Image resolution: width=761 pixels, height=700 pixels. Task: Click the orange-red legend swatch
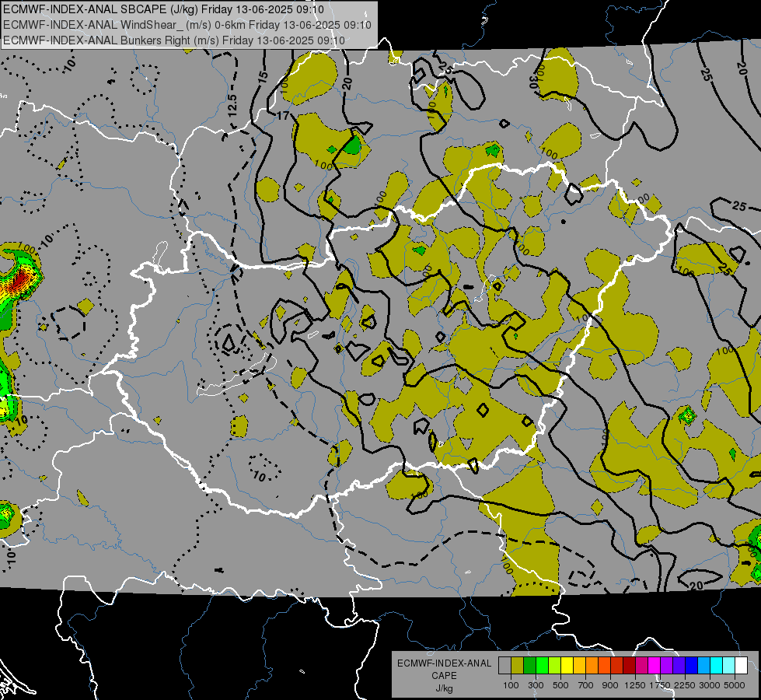pos(604,666)
